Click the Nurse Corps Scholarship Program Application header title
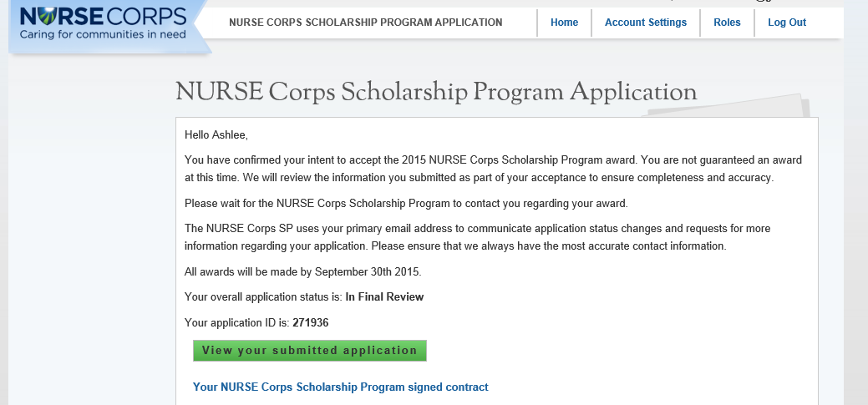 (x=365, y=23)
